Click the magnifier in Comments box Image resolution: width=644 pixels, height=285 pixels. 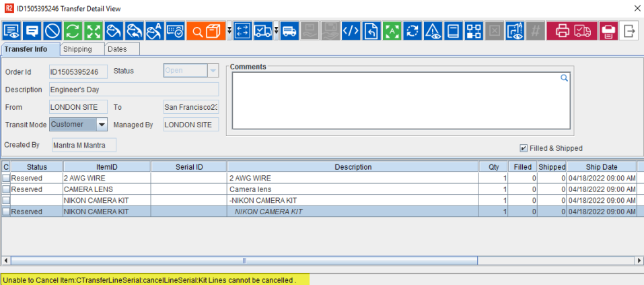click(x=565, y=78)
